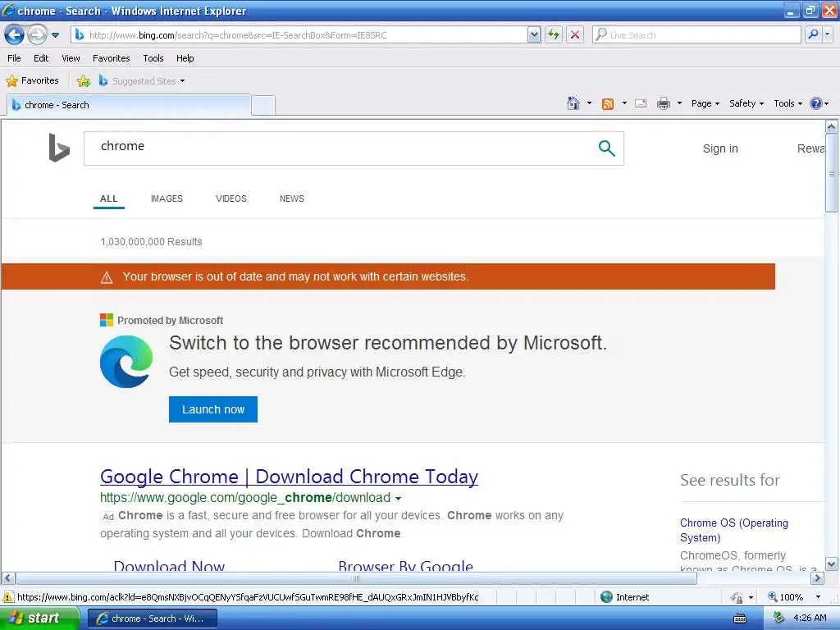This screenshot has width=840, height=630.
Task: Click the status bar warning icon
Action: [x=8, y=597]
